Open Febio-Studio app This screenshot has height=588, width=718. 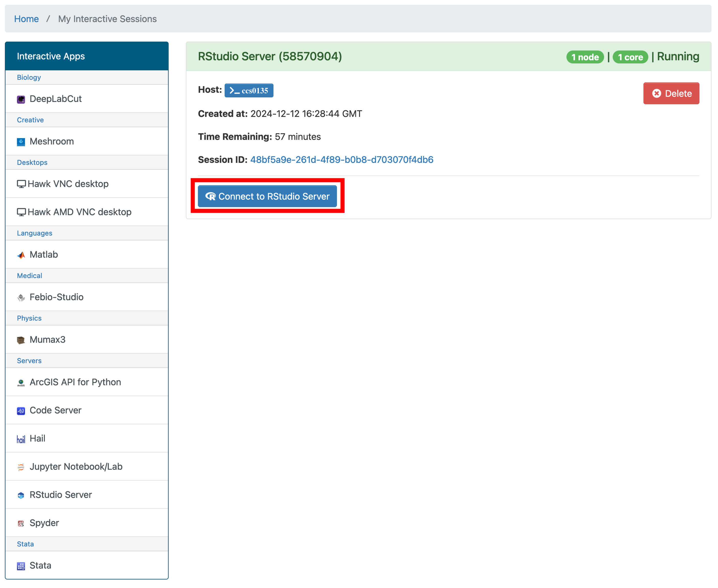coord(87,297)
